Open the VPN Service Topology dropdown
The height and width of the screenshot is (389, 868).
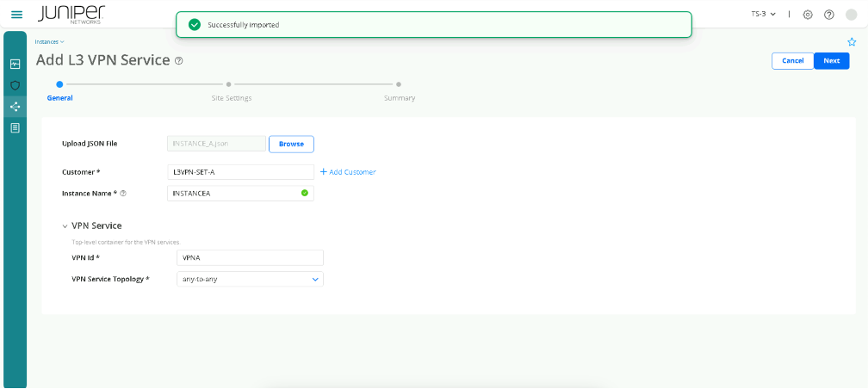tap(250, 280)
